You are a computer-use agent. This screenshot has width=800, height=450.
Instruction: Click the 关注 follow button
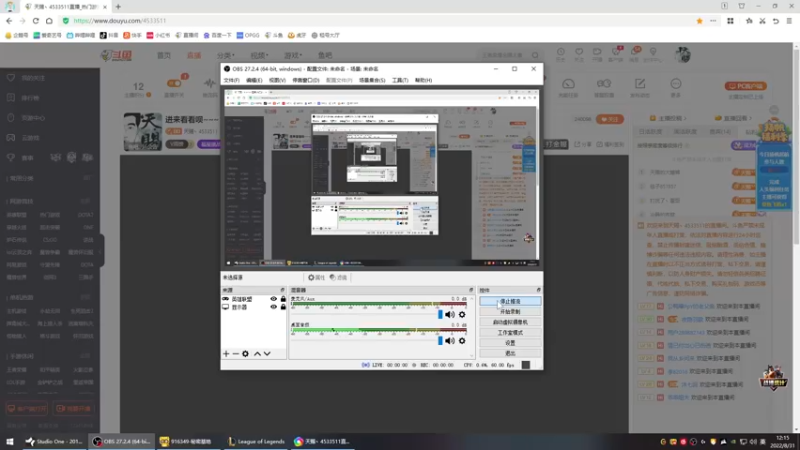[x=610, y=119]
